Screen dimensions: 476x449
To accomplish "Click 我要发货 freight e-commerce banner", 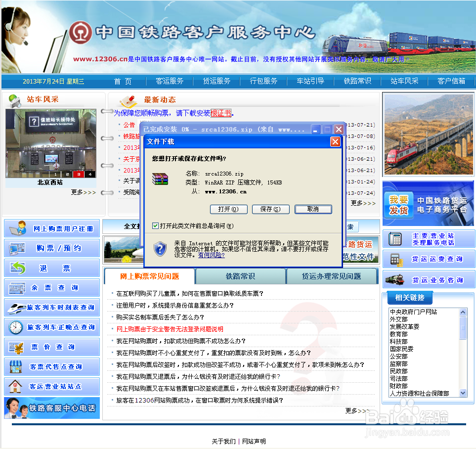I will pos(428,204).
